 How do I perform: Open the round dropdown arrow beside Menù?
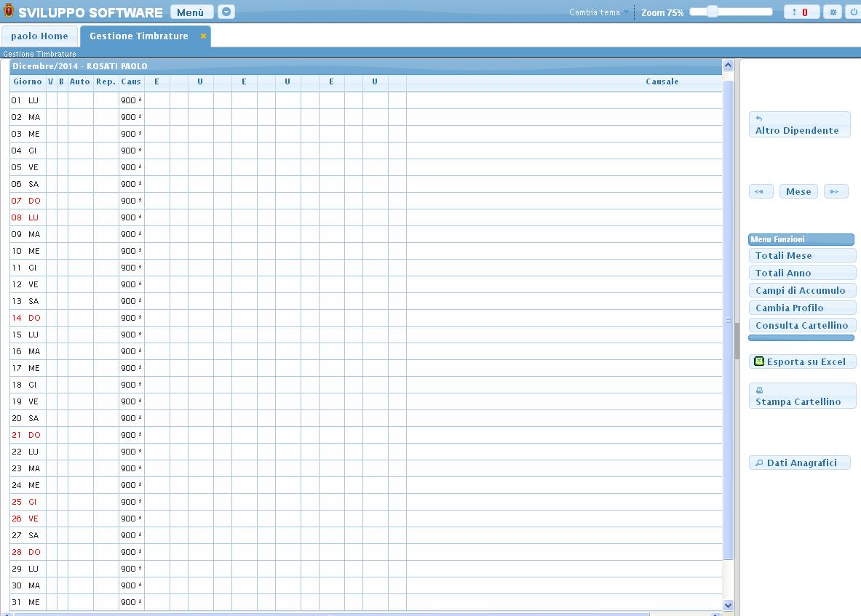(x=226, y=12)
